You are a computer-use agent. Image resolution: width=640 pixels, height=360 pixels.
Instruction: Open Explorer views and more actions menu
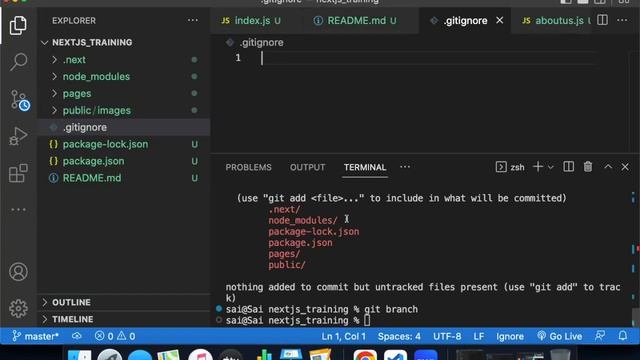[193, 20]
